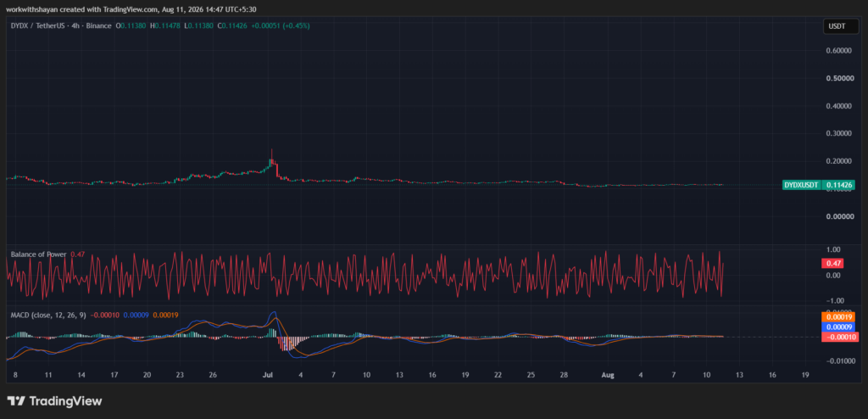Image resolution: width=868 pixels, height=419 pixels.
Task: Click the Jul month label on time axis
Action: click(x=268, y=375)
